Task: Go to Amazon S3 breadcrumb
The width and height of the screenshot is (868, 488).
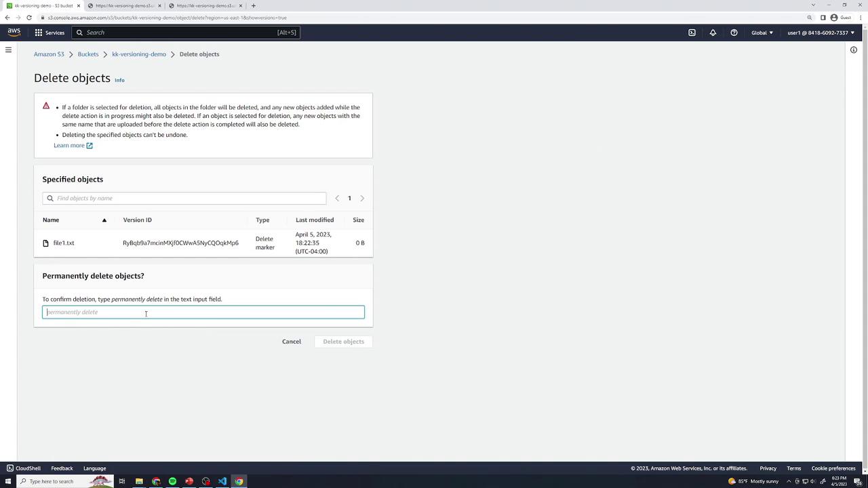Action: (49, 54)
